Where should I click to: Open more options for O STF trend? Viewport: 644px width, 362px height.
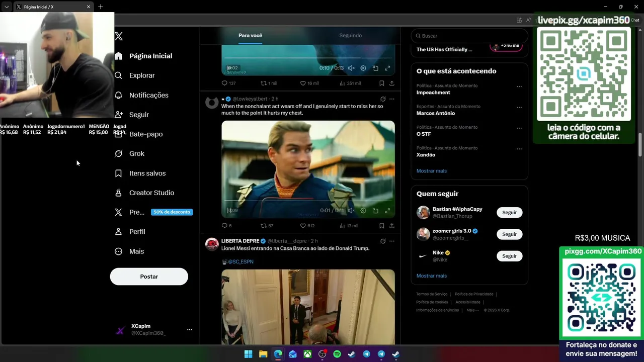pyautogui.click(x=519, y=128)
